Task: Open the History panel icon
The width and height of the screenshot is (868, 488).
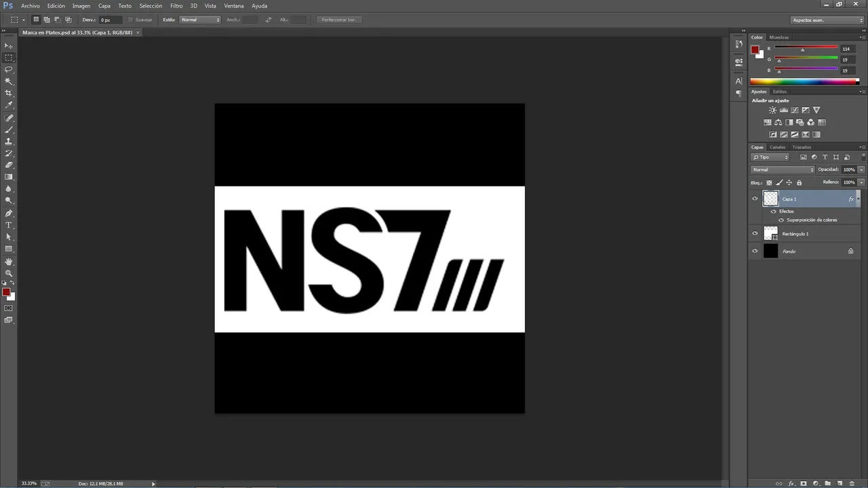Action: coord(738,43)
